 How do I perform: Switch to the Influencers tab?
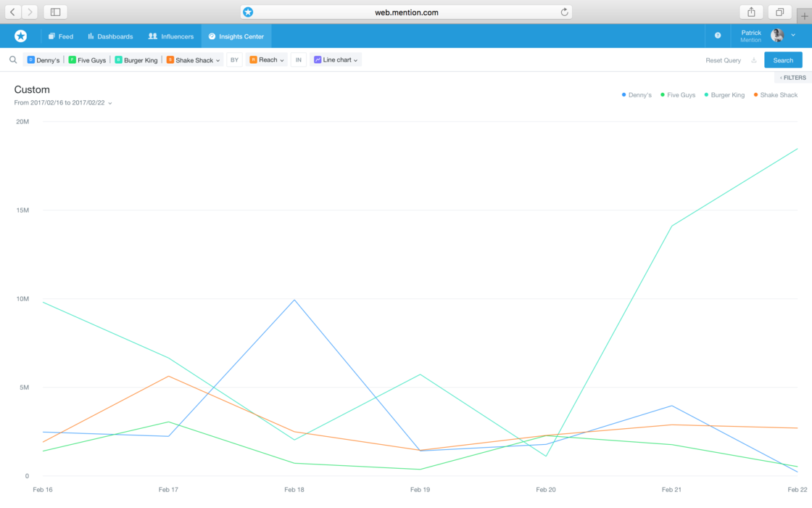click(171, 36)
